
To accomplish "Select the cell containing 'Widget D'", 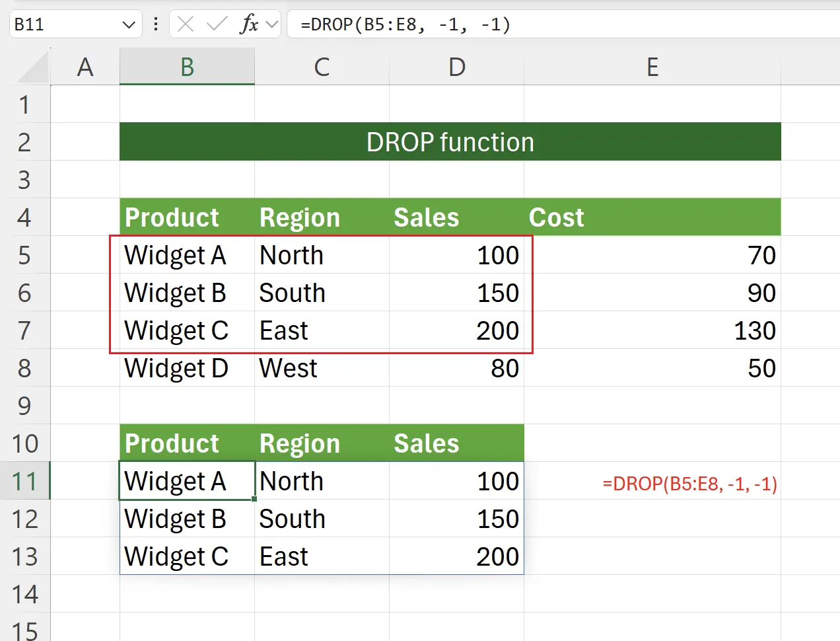I will 175,368.
